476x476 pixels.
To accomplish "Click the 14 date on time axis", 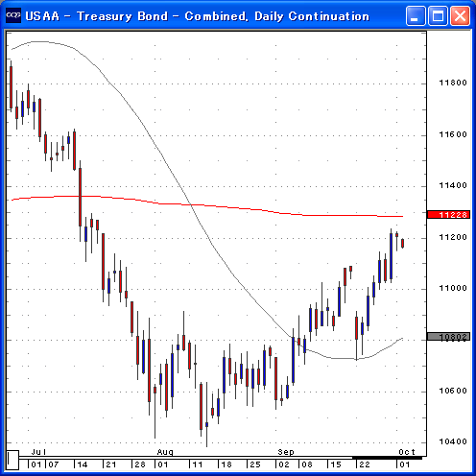I will click(83, 464).
